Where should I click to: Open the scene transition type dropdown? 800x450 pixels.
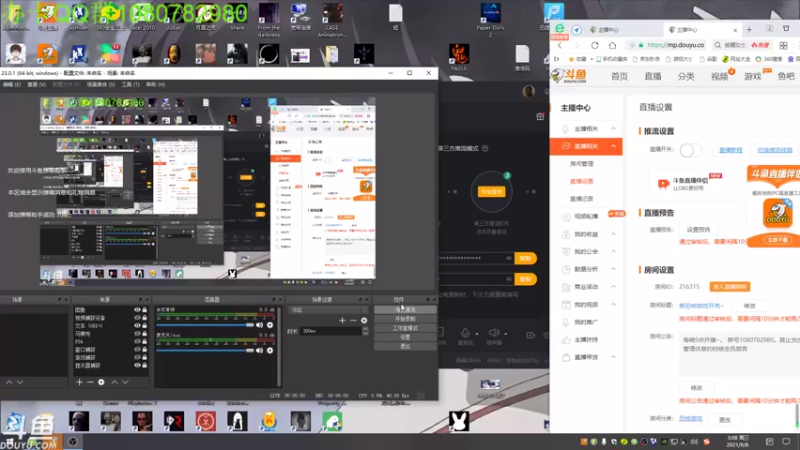328,310
